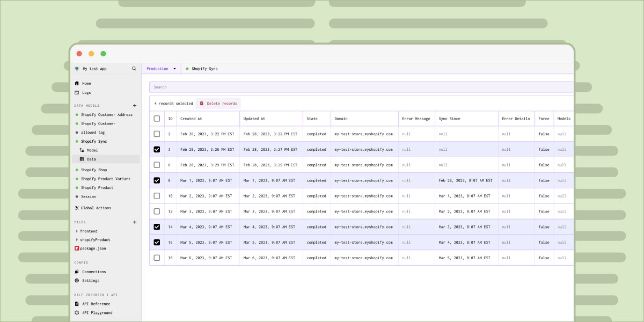This screenshot has height=322, width=644.
Task: Click the search magnifier at top of sidebar
Action: (134, 69)
